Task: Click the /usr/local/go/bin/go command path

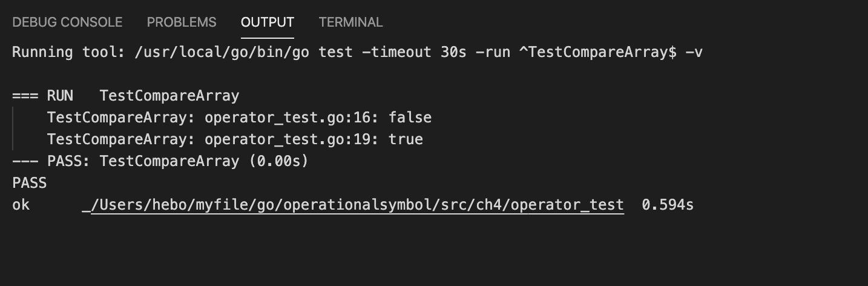Action: tap(222, 52)
